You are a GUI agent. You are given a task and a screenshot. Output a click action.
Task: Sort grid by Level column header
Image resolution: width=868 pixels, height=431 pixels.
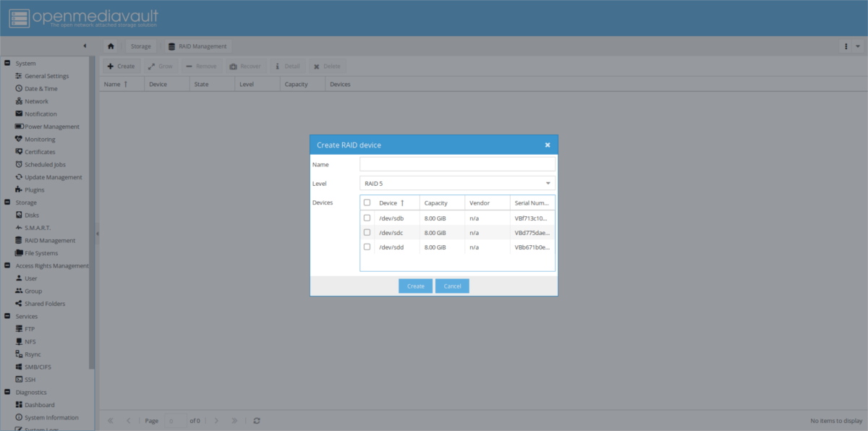(x=257, y=84)
